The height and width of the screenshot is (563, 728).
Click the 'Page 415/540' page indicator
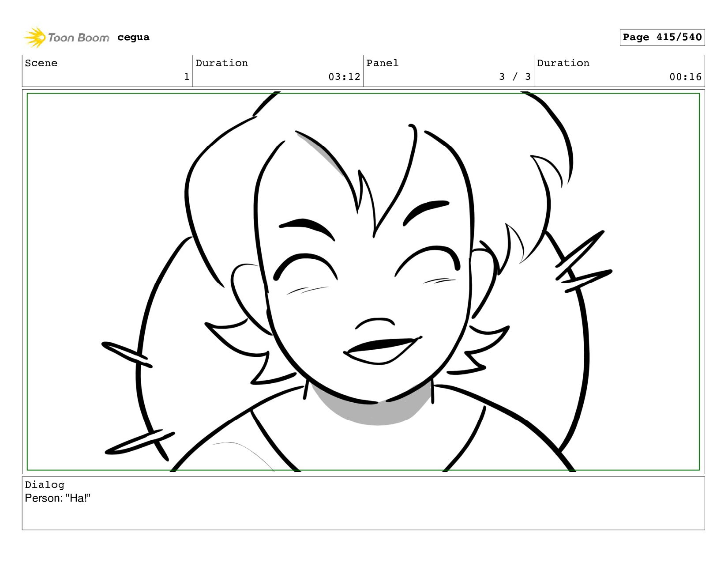[x=662, y=37]
